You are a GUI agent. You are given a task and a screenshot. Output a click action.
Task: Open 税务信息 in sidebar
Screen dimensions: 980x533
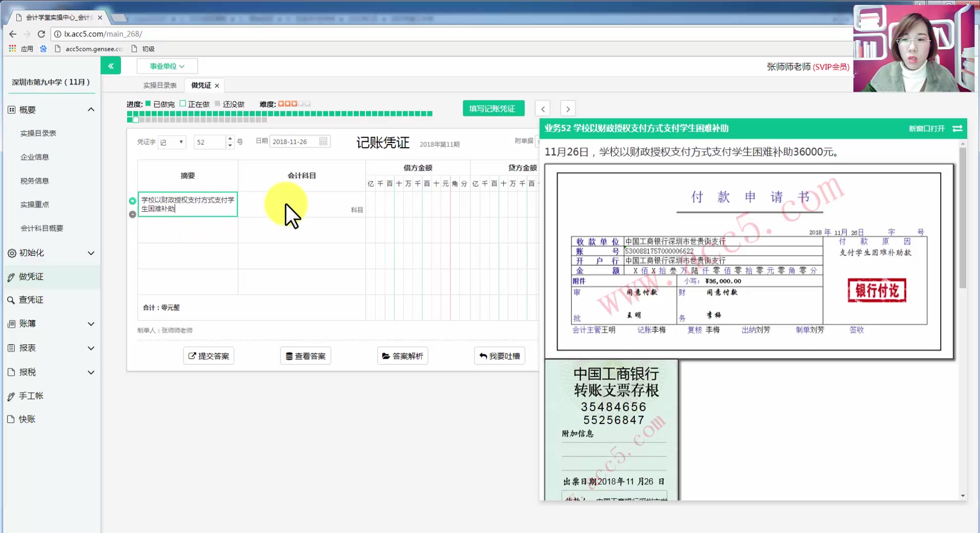point(34,181)
